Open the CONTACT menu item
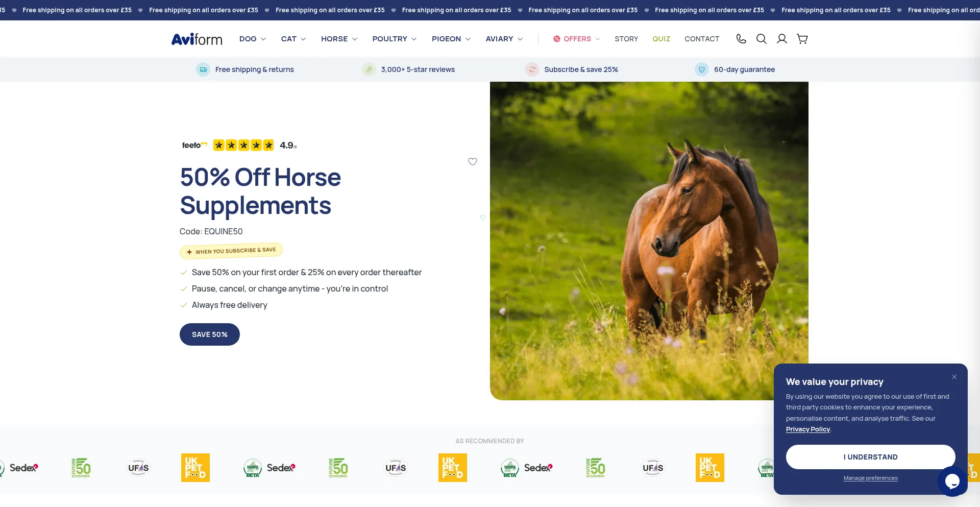This screenshot has height=507, width=980. (702, 39)
